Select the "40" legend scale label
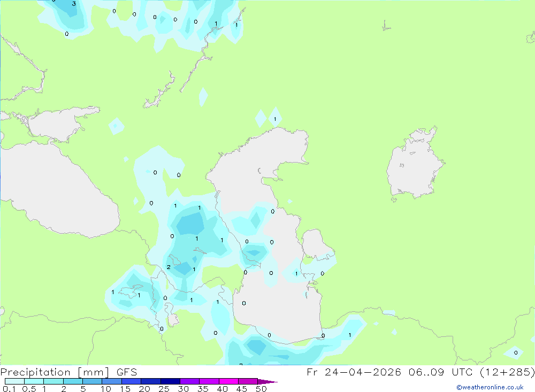Screen dimensions: 535x392 pos(223,389)
